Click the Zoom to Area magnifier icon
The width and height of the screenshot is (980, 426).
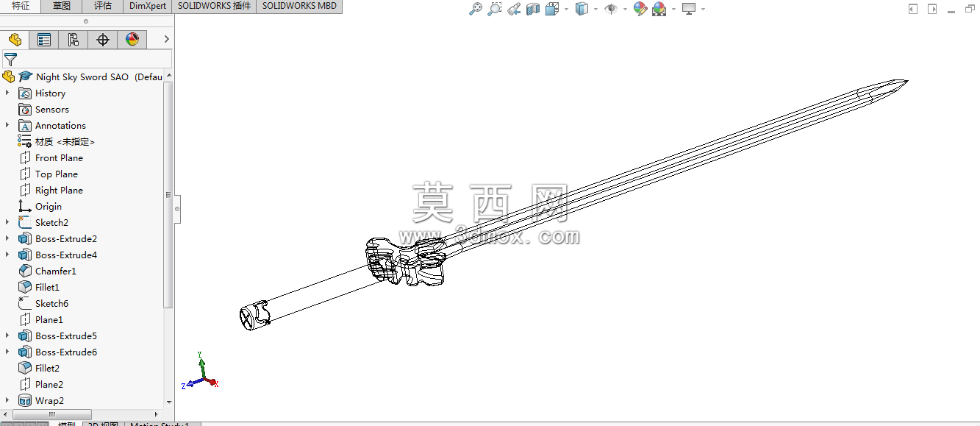coord(495,9)
